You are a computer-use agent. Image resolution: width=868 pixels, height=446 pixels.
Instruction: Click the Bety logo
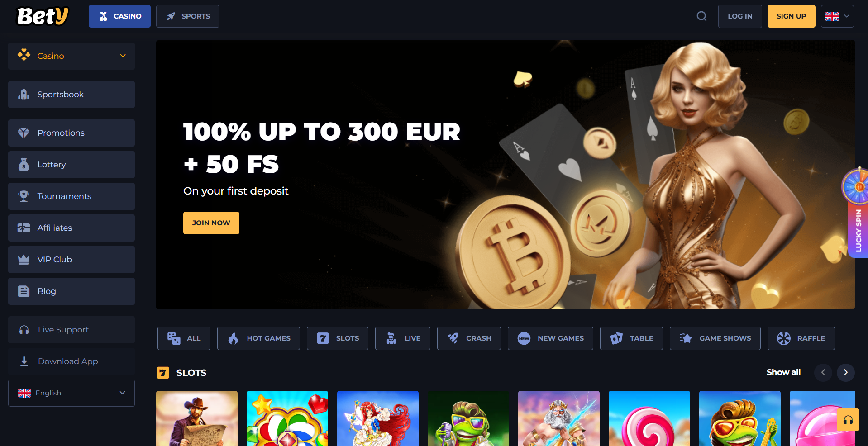click(x=43, y=16)
